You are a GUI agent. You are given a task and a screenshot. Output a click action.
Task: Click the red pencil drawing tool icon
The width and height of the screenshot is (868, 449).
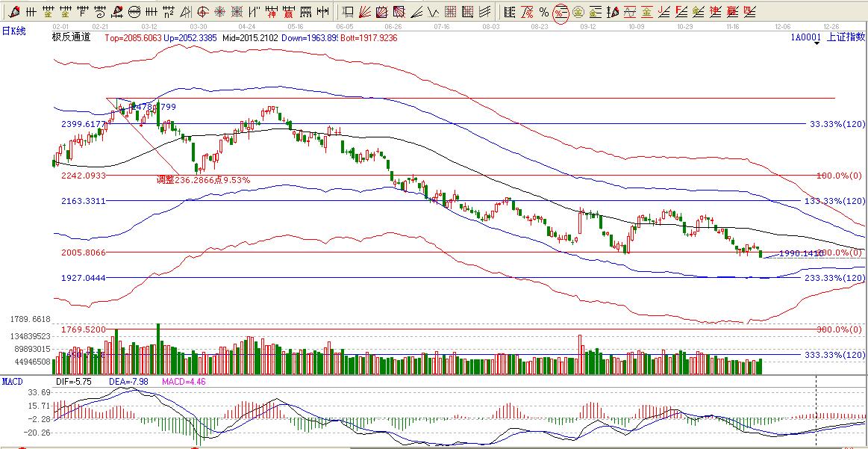tap(14, 12)
